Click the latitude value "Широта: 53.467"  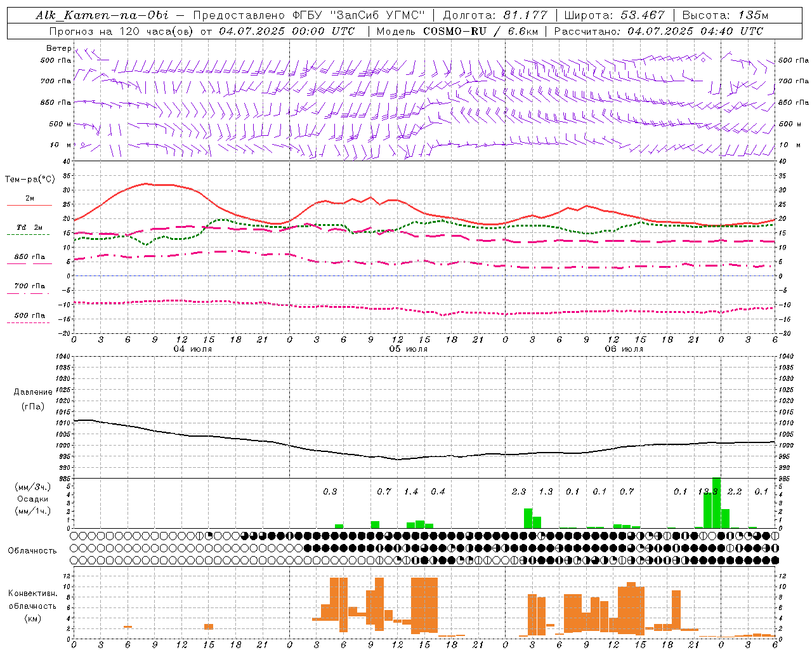(614, 15)
